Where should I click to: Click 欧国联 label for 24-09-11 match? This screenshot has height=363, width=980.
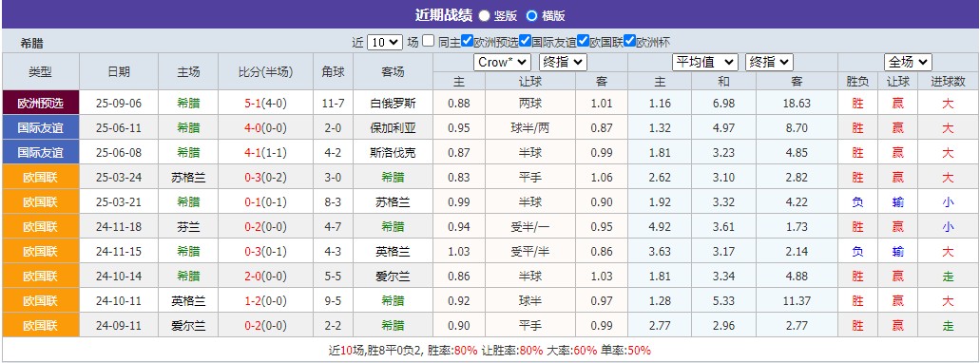(x=41, y=326)
